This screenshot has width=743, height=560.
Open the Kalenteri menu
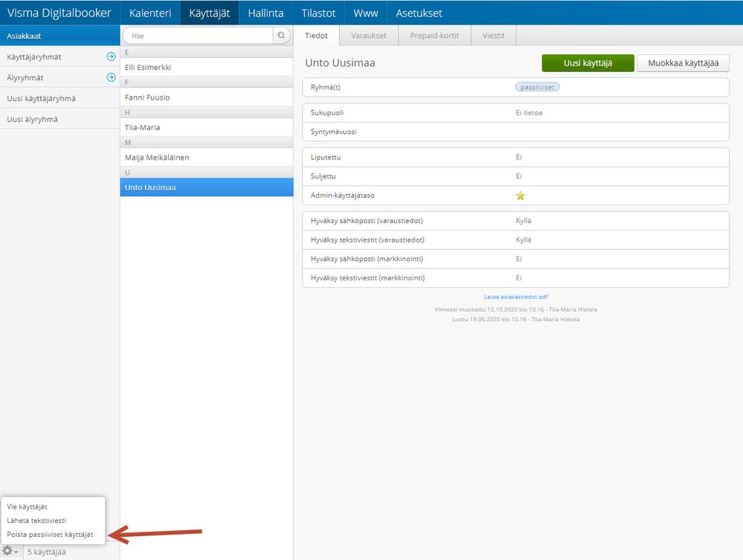(150, 13)
